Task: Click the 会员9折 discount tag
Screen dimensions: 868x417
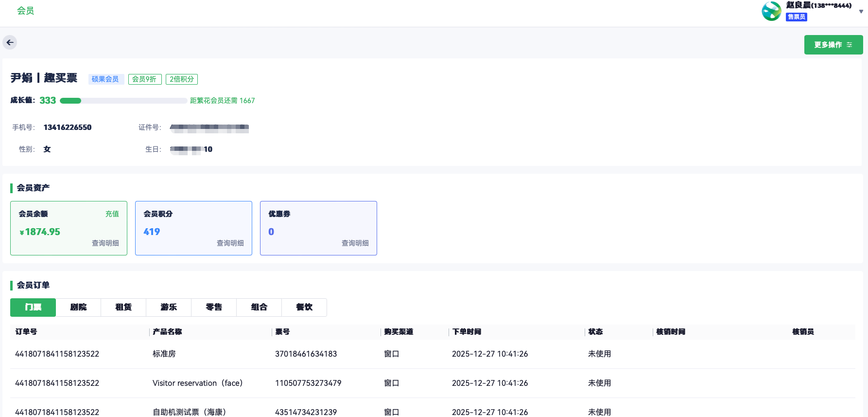Action: (x=144, y=79)
